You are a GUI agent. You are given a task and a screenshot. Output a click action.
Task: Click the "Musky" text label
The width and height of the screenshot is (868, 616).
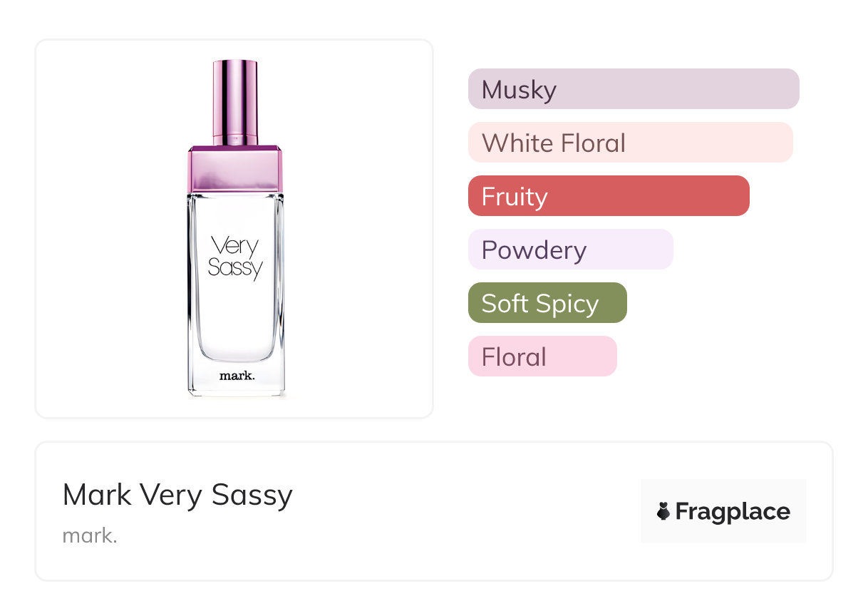(x=519, y=89)
